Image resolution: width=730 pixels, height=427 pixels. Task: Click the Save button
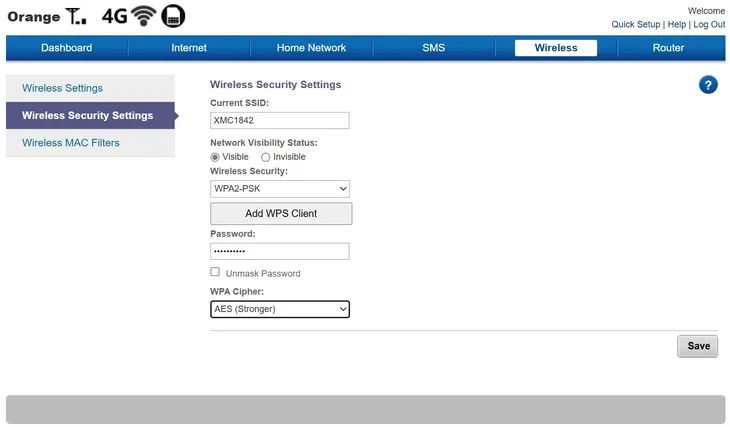pyautogui.click(x=698, y=346)
